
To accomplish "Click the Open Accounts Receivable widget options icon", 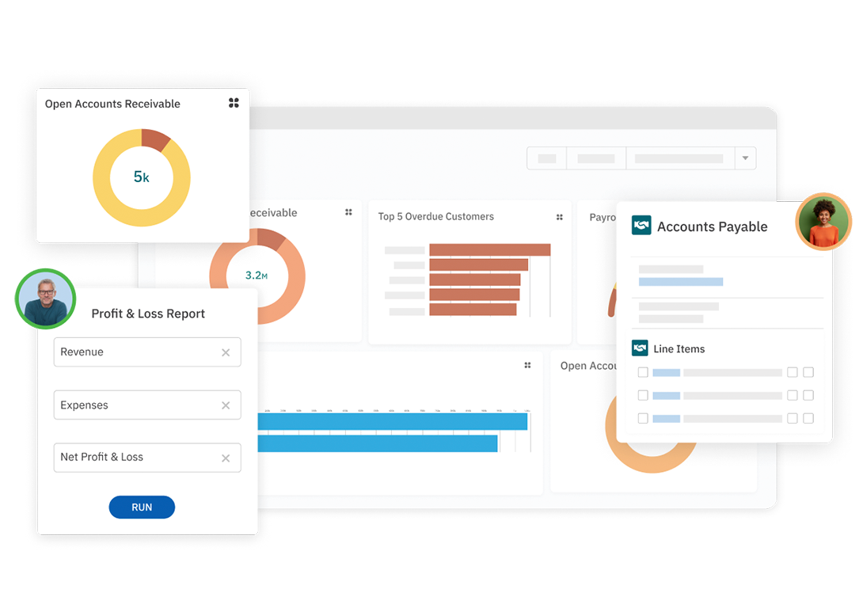I will tap(234, 102).
